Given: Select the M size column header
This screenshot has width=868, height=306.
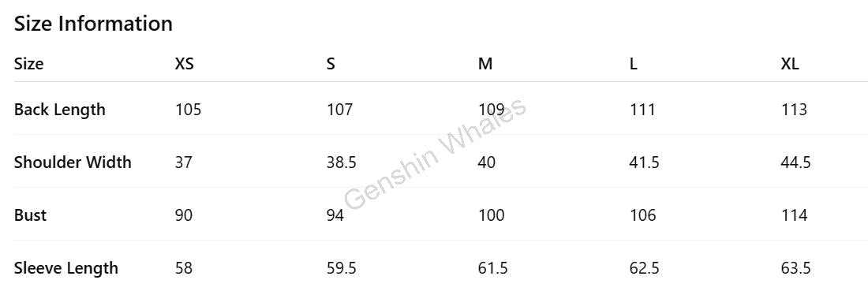Looking at the screenshot, I should pos(485,64).
